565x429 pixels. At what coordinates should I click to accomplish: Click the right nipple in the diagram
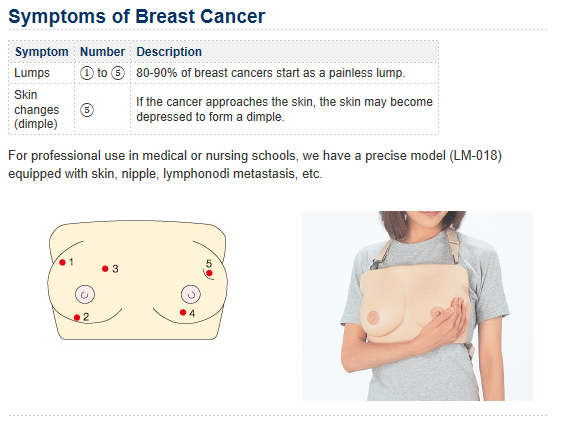tap(191, 294)
